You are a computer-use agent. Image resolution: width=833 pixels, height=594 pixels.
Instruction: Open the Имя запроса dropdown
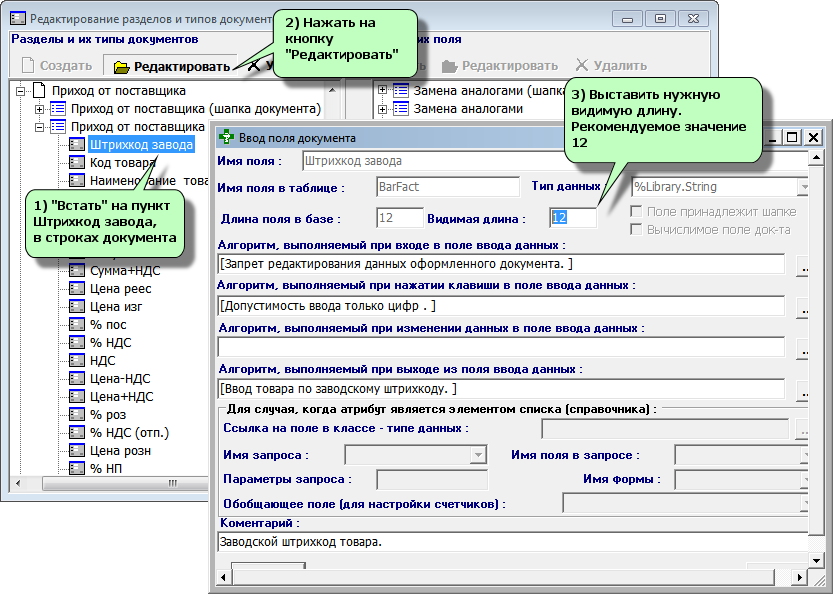tap(477, 456)
